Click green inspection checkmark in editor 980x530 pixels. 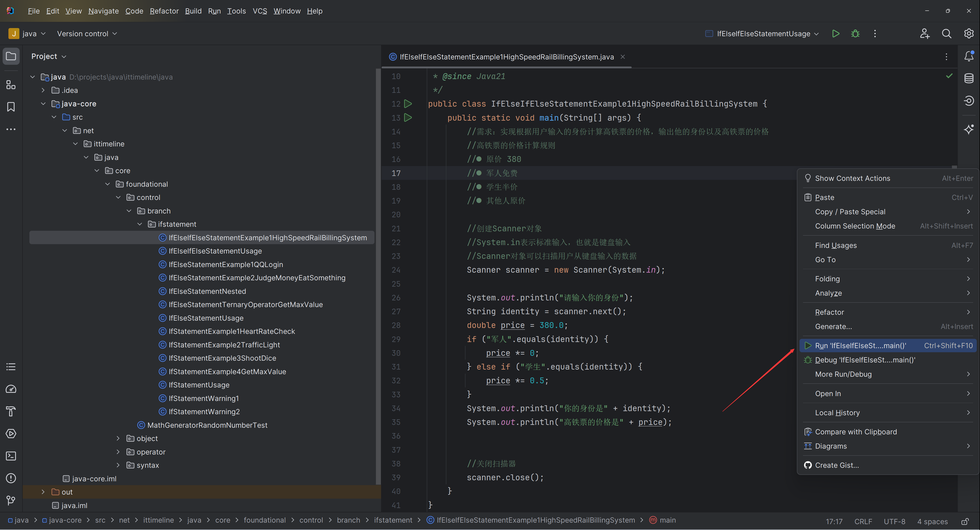(x=949, y=76)
